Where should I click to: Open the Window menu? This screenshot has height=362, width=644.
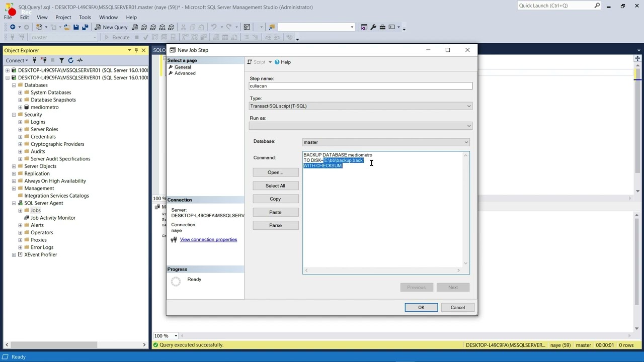[108, 17]
